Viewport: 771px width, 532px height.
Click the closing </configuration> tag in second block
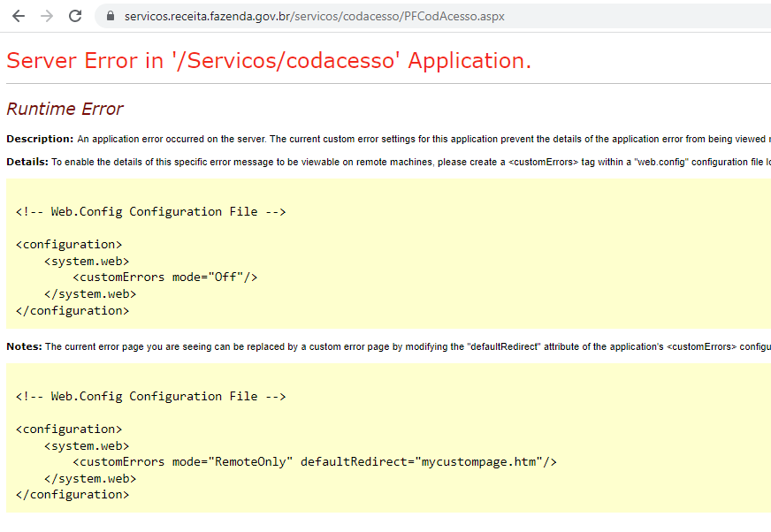pos(73,495)
